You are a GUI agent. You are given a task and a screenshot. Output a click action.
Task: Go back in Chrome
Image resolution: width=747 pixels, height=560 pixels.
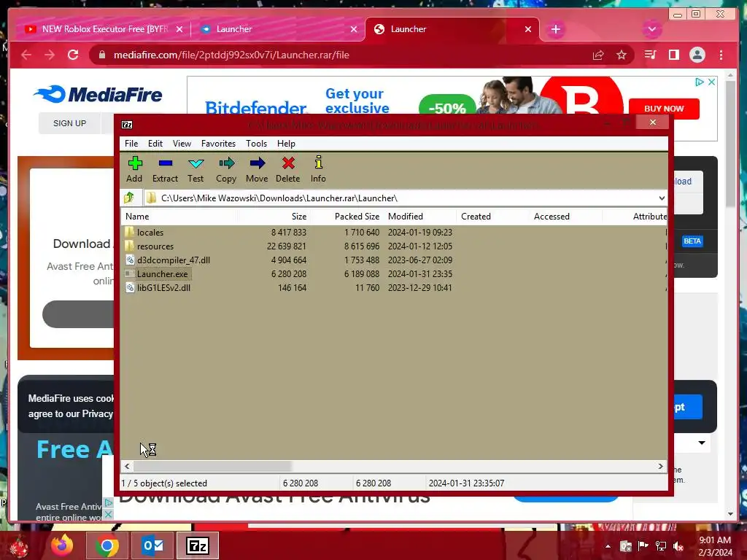[x=26, y=55]
